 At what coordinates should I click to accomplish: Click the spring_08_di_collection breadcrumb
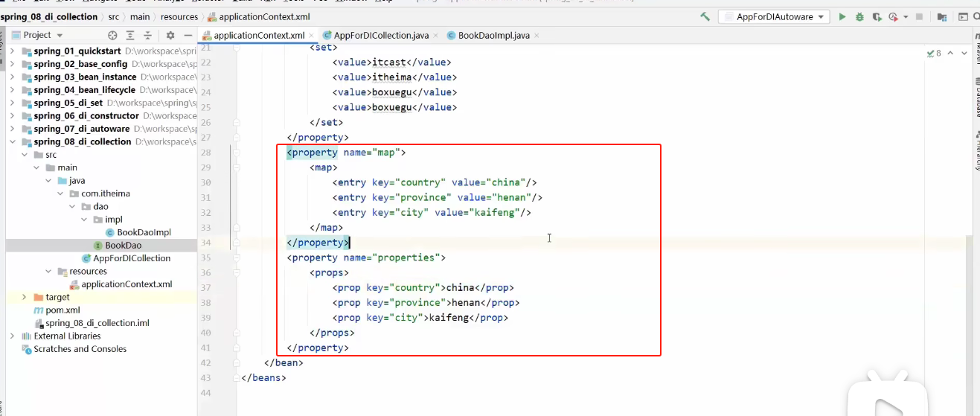pyautogui.click(x=48, y=16)
